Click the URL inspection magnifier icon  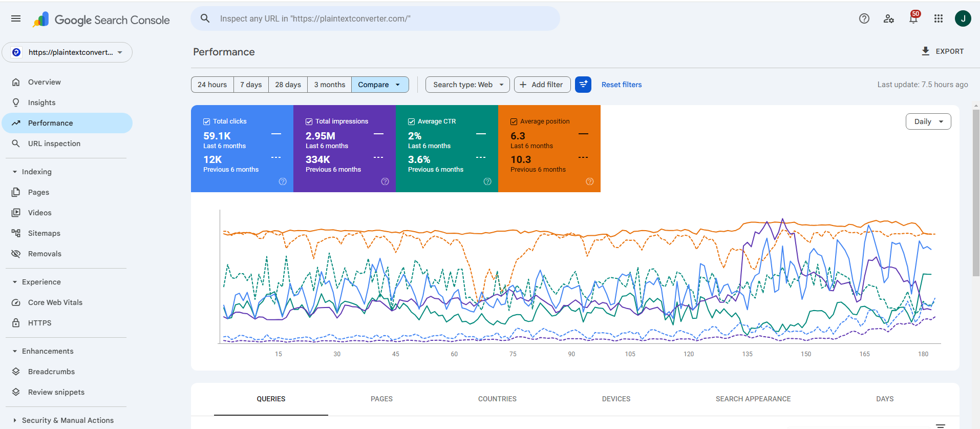click(16, 144)
